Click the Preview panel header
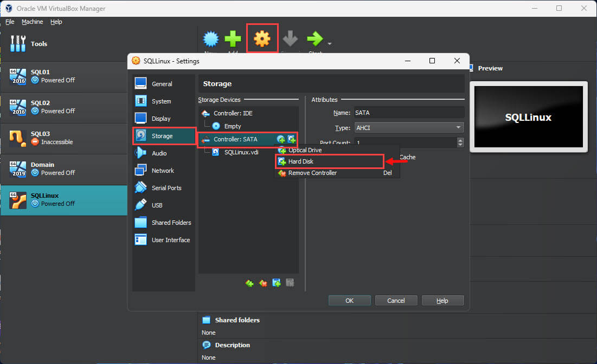 [490, 68]
